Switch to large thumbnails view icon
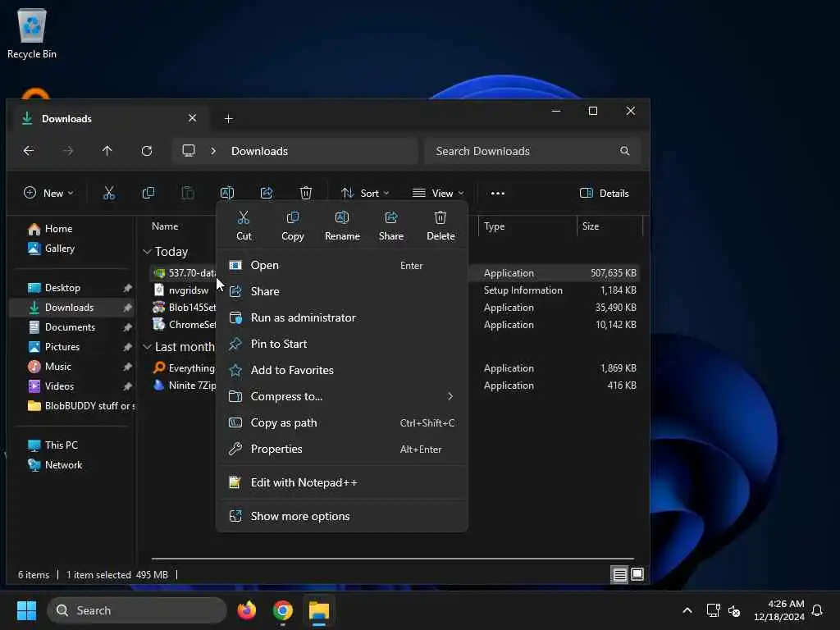 (x=637, y=575)
